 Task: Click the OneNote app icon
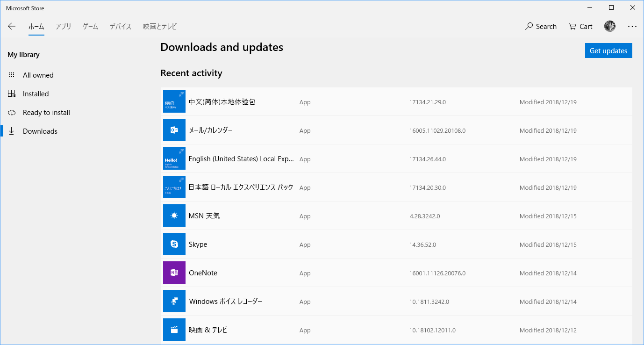click(174, 273)
